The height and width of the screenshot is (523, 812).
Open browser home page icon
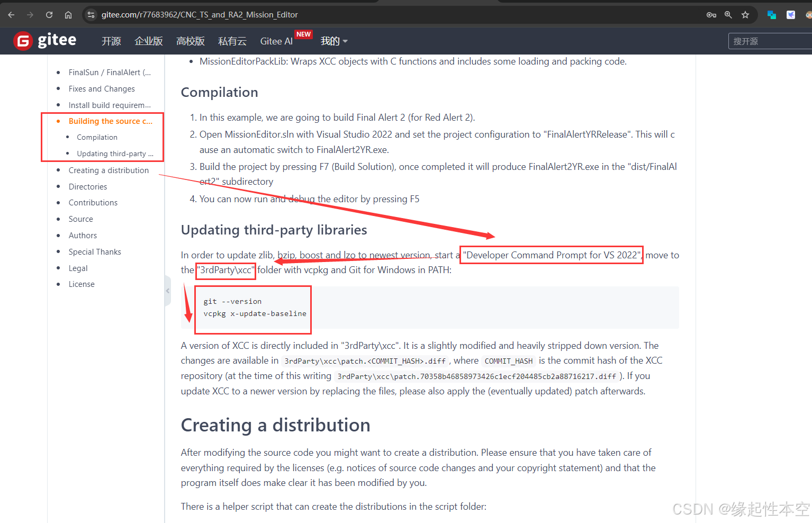68,15
